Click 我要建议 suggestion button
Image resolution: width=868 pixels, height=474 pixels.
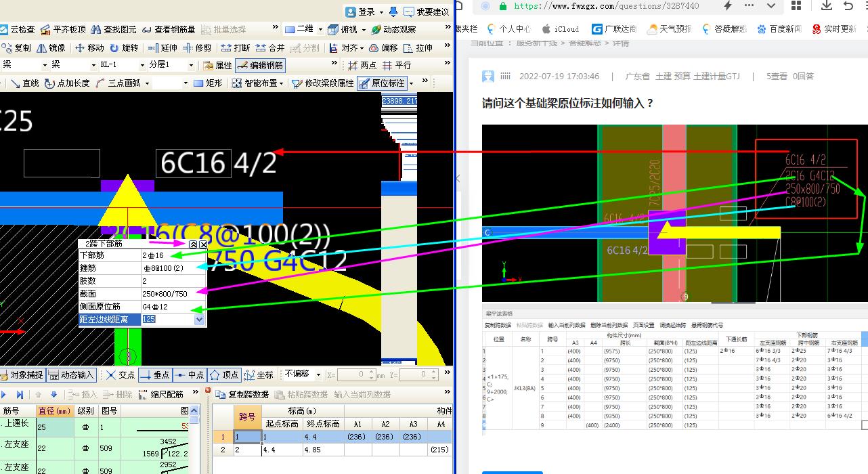click(427, 12)
